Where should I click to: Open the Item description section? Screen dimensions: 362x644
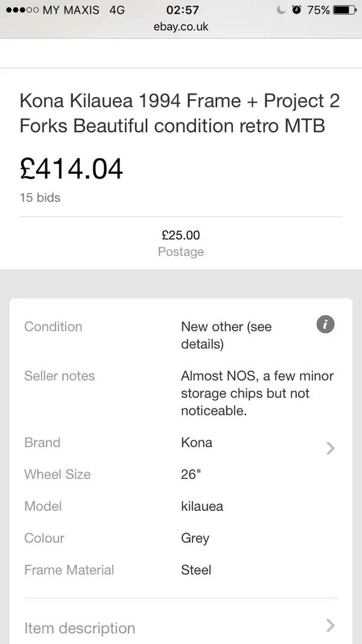(181, 628)
